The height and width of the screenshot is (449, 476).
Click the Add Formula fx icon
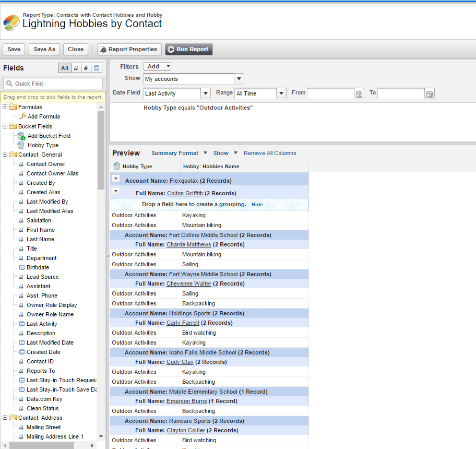click(22, 116)
